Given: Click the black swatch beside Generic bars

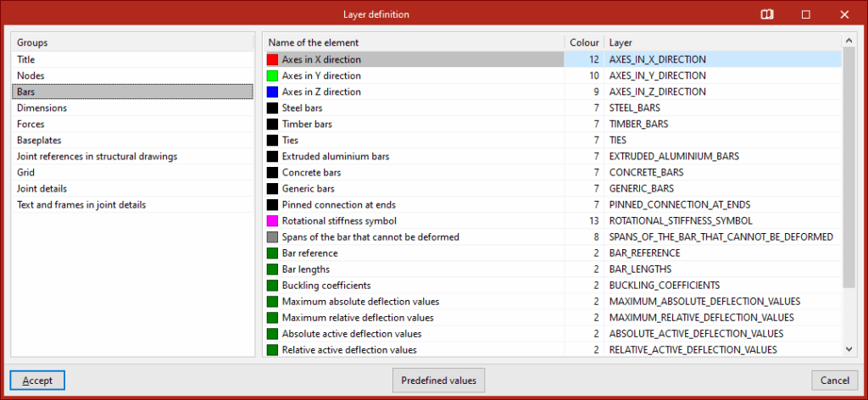Looking at the screenshot, I should tap(272, 189).
